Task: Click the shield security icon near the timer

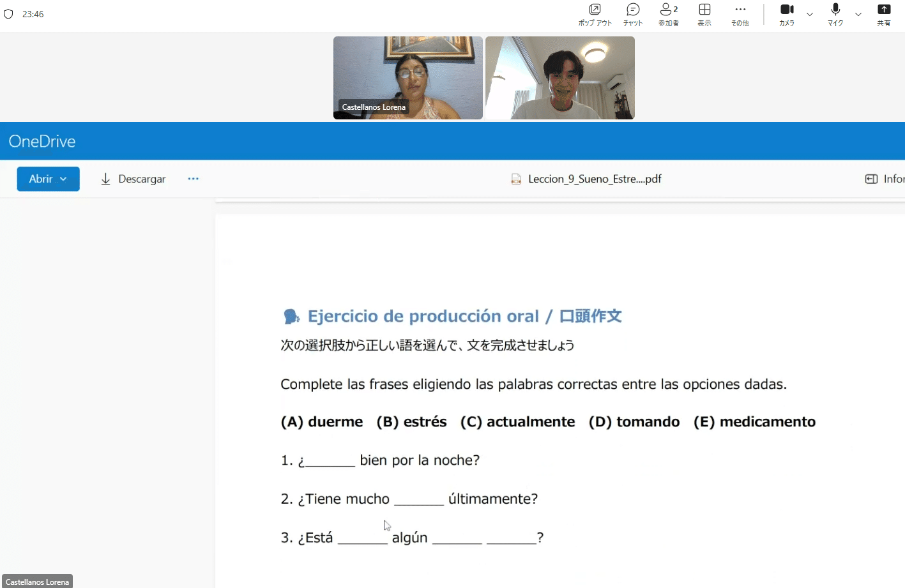Action: point(8,14)
